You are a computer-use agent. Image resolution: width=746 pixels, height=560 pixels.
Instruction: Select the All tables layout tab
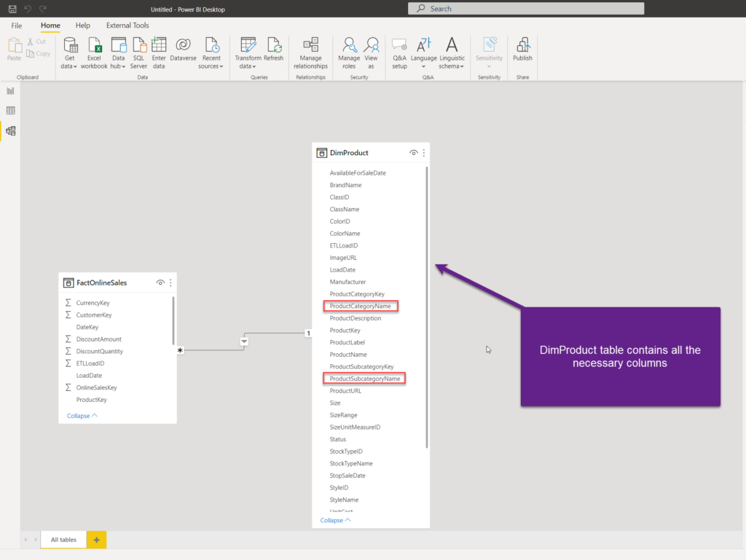(64, 540)
